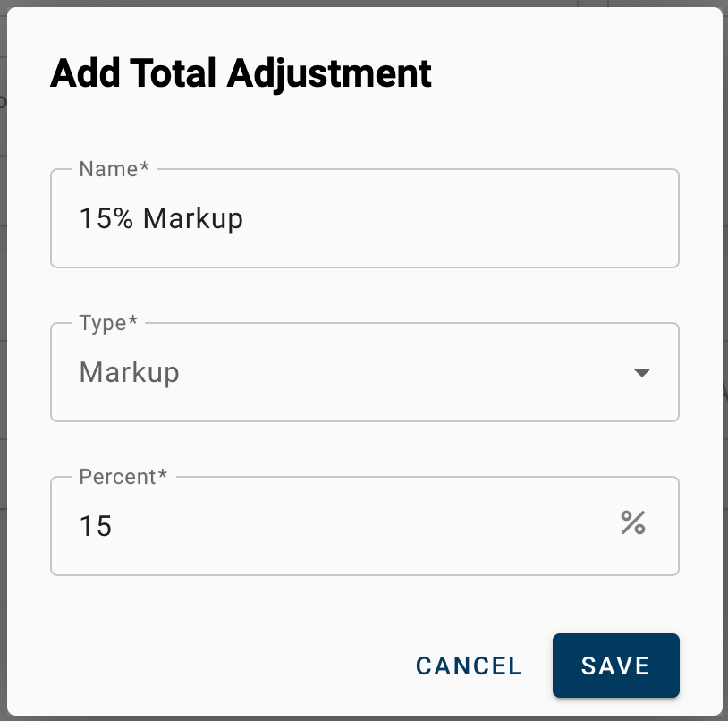Save the total adjustment
The height and width of the screenshot is (721, 728).
coord(615,666)
